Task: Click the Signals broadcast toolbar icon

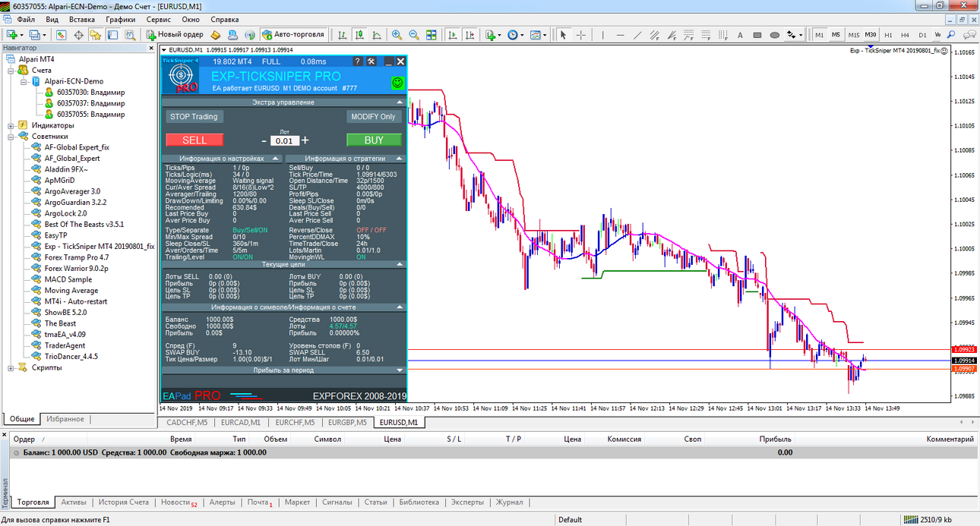Action: click(x=249, y=35)
